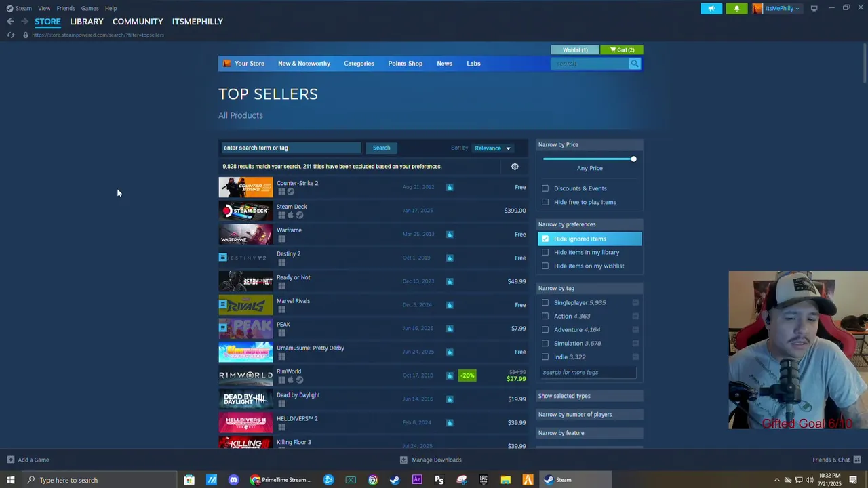Collapse the Narrow by tag section
The height and width of the screenshot is (488, 868).
click(x=589, y=288)
